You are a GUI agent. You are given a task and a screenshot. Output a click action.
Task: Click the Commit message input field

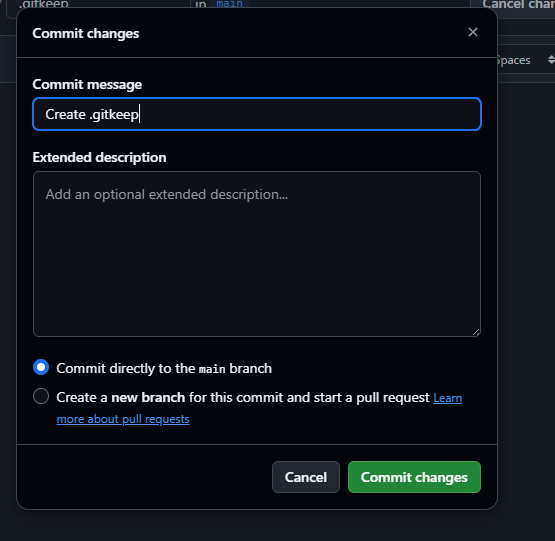pos(257,114)
